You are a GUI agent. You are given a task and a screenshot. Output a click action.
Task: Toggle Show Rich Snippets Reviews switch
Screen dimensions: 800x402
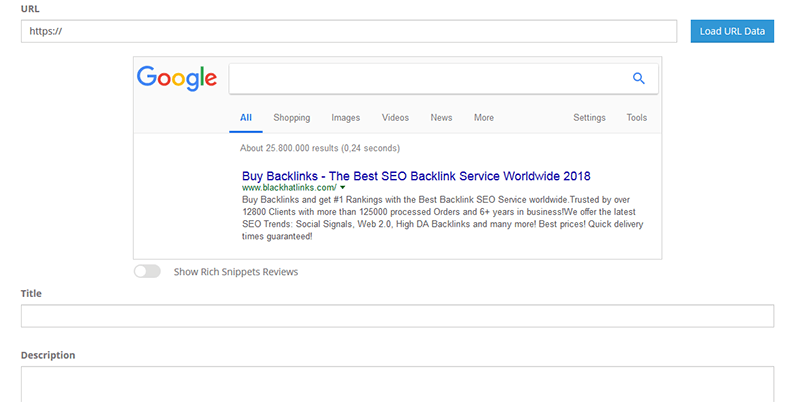147,271
